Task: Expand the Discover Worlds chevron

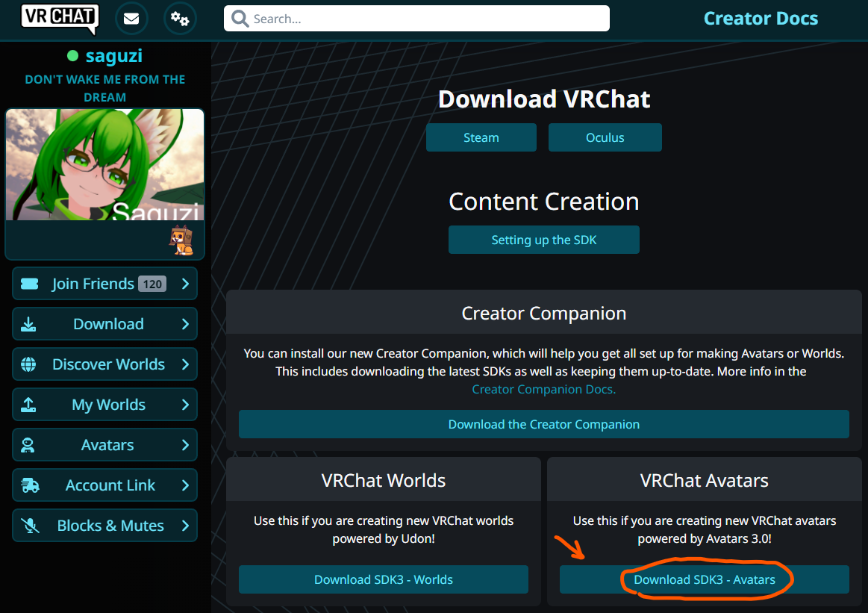Action: (185, 364)
